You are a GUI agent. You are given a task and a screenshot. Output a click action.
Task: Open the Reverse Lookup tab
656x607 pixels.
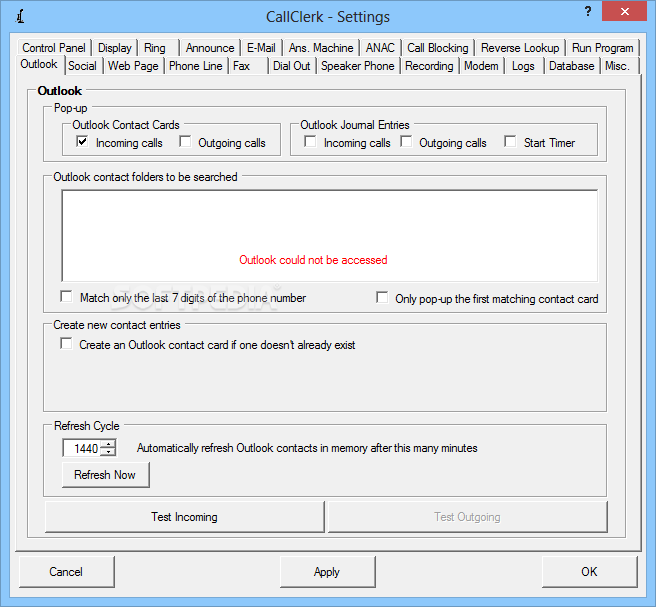click(520, 48)
